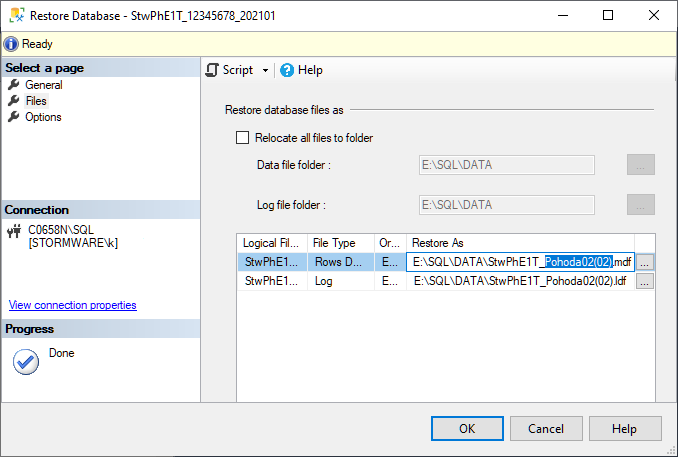Click the Script toolbar icon
This screenshot has width=678, height=457.
point(212,70)
